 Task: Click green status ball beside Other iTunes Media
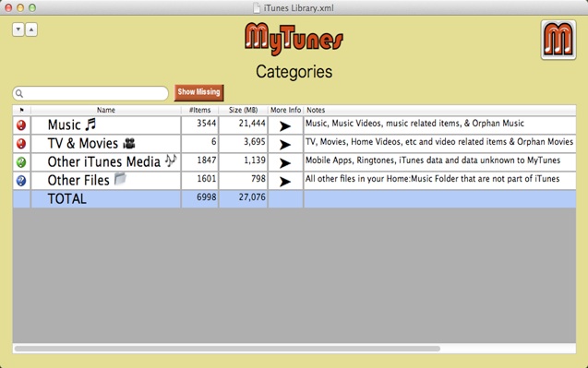point(21,162)
